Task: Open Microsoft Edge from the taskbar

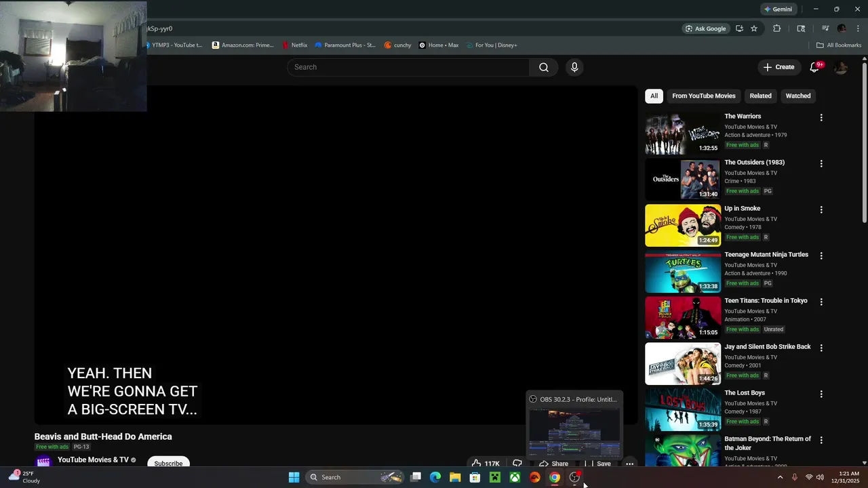Action: click(x=435, y=477)
